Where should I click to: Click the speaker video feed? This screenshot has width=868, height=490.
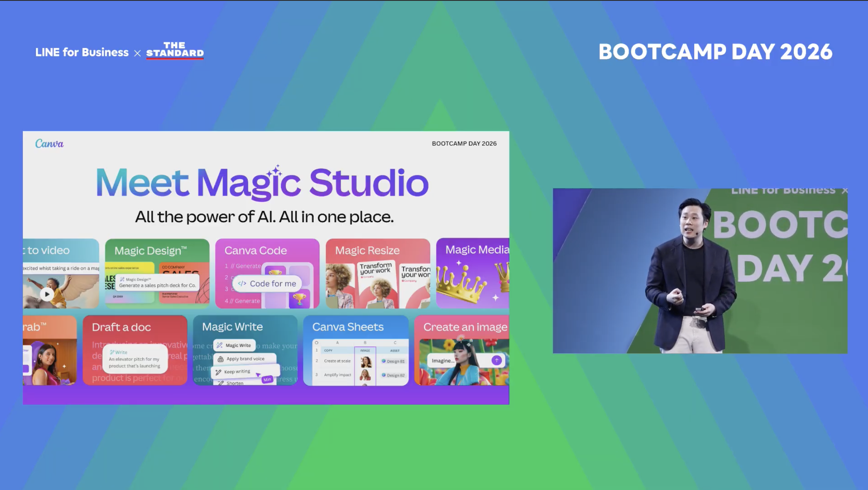coord(700,271)
